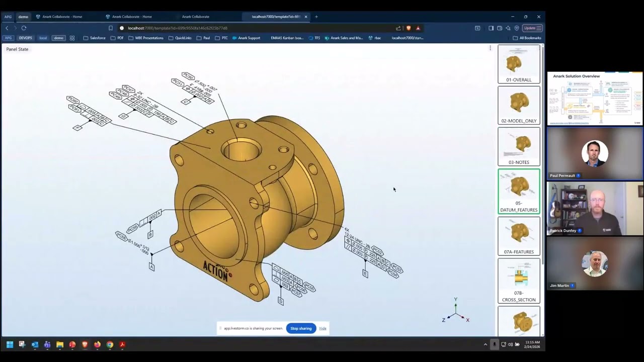
Task: Open File Explorer from the taskbar
Action: point(60,344)
